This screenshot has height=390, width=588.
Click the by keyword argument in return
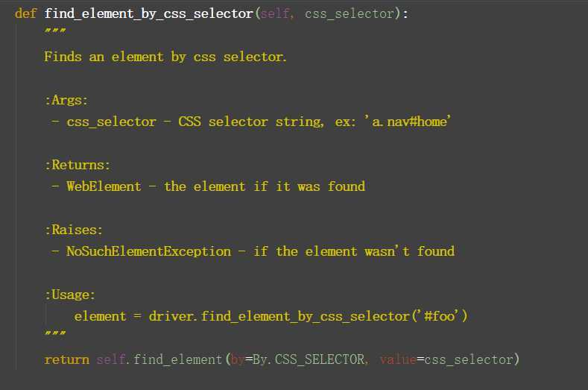(238, 360)
